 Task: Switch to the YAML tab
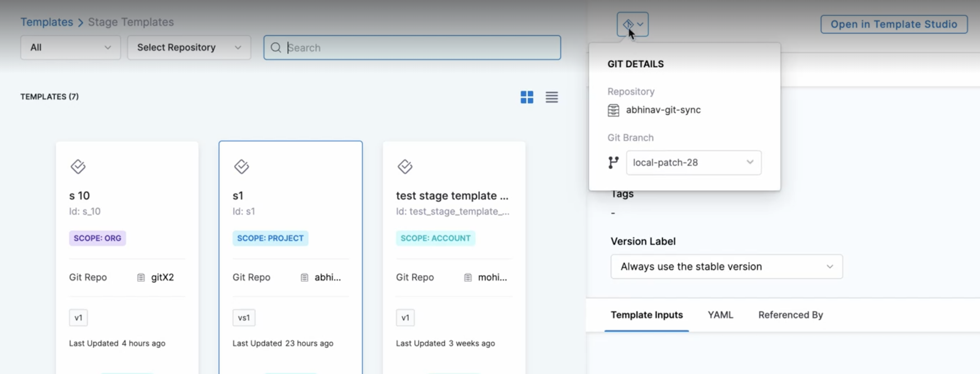720,315
